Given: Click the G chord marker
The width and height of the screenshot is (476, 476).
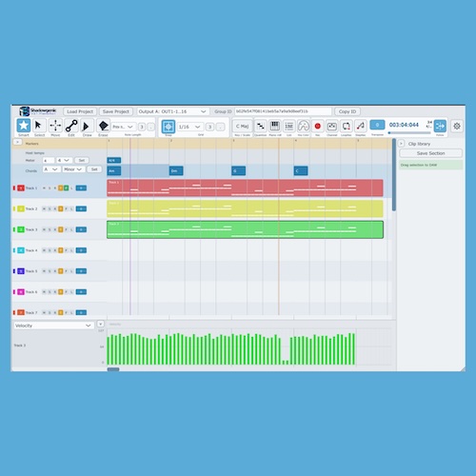Looking at the screenshot, I should tap(238, 170).
